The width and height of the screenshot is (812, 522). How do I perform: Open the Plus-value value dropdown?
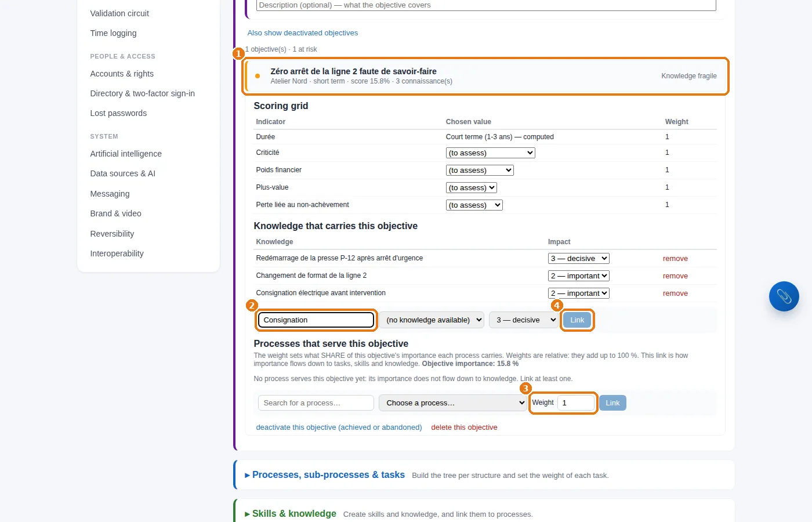pos(471,188)
